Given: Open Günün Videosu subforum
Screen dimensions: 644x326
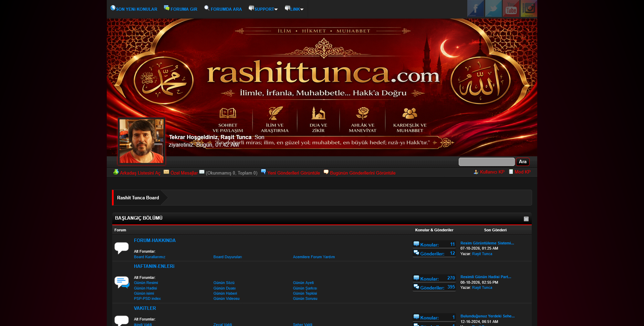Looking at the screenshot, I should 227,299.
